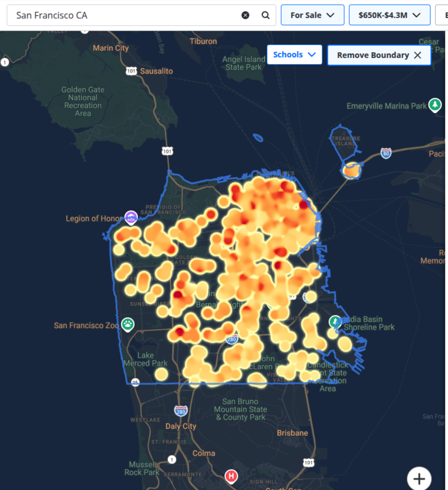Click the Emeryville Marina Park tree icon
This screenshot has width=448, height=490.
435,105
